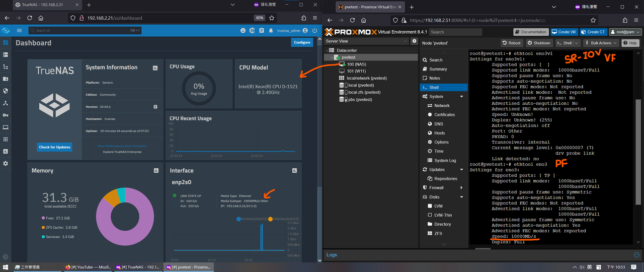Expand Updates section in node menu
Image resolution: width=644 pixels, height=272 pixels.
pos(461,169)
